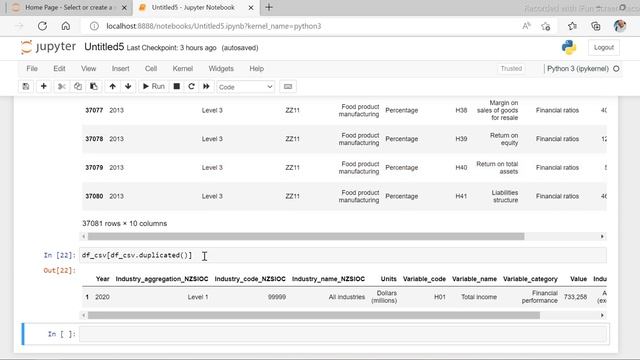640x360 pixels.
Task: Go to browser home page
Action: [x=66, y=26]
